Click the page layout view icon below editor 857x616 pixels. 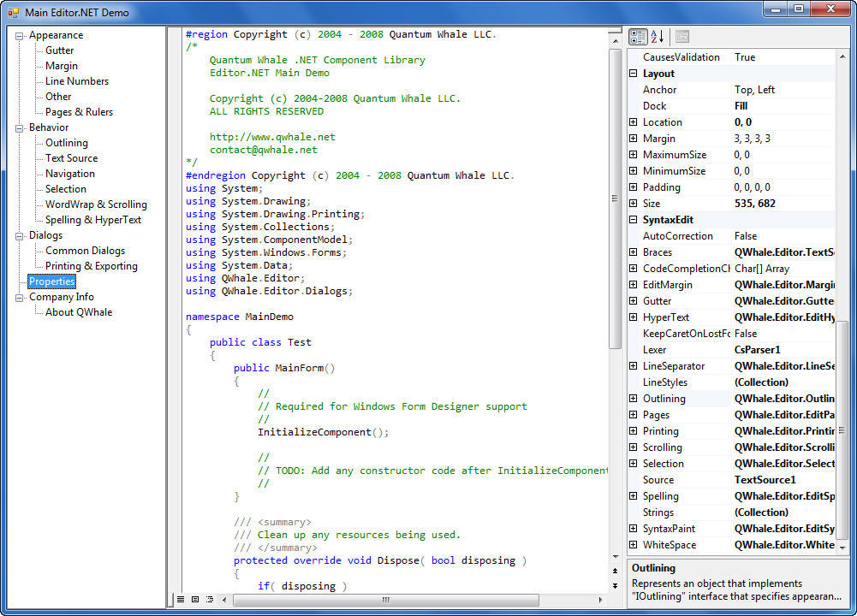click(x=195, y=600)
